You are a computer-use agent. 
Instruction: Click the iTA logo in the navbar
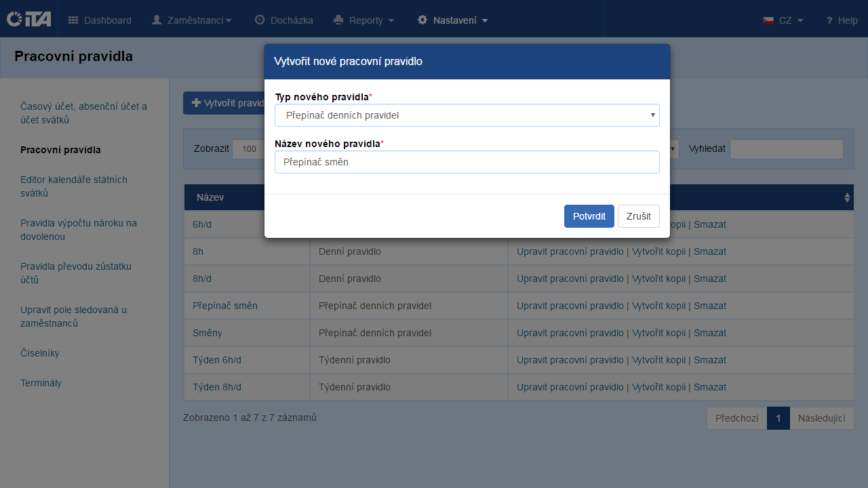28,19
